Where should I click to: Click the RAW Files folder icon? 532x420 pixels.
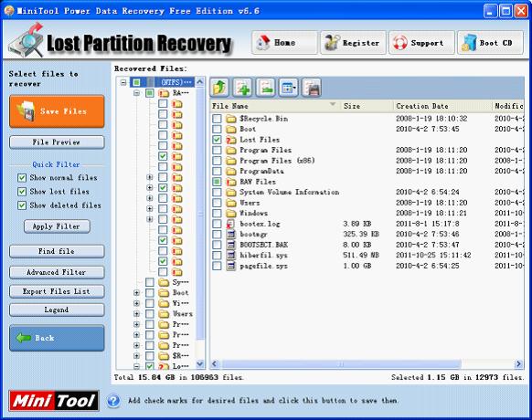(231, 182)
